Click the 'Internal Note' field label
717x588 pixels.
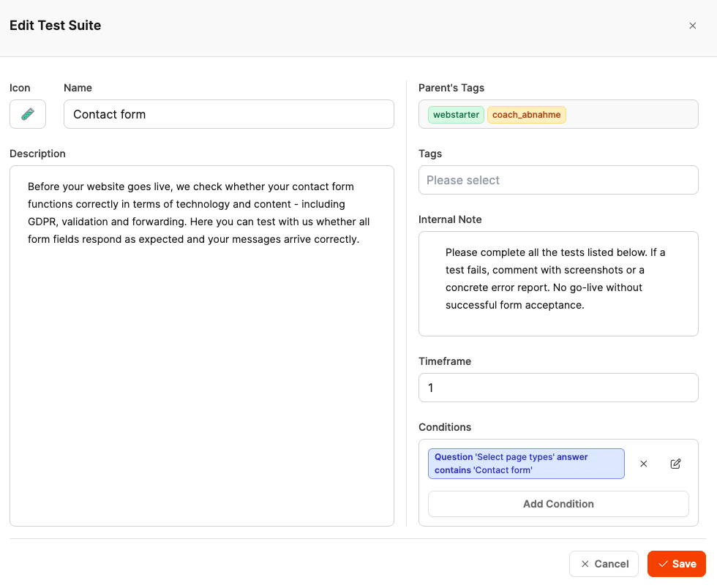pos(450,219)
